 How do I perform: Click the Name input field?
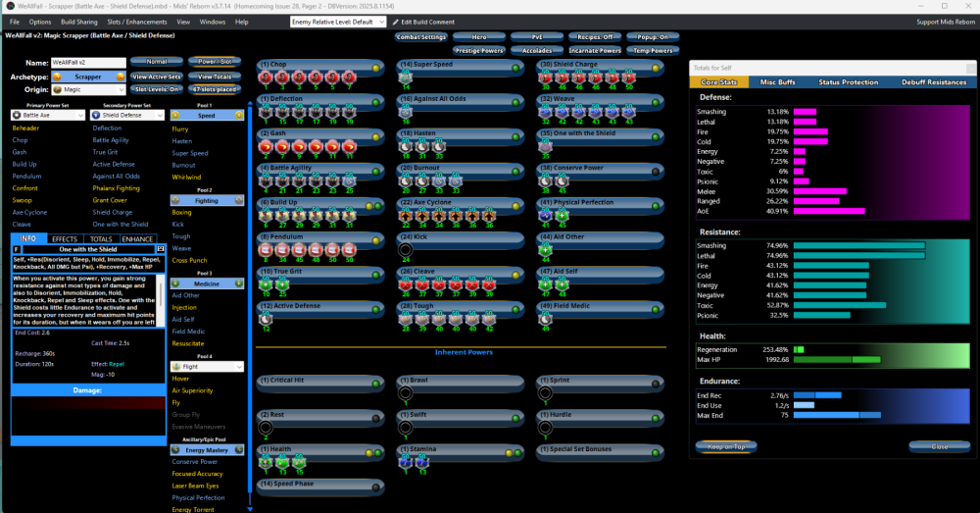88,62
